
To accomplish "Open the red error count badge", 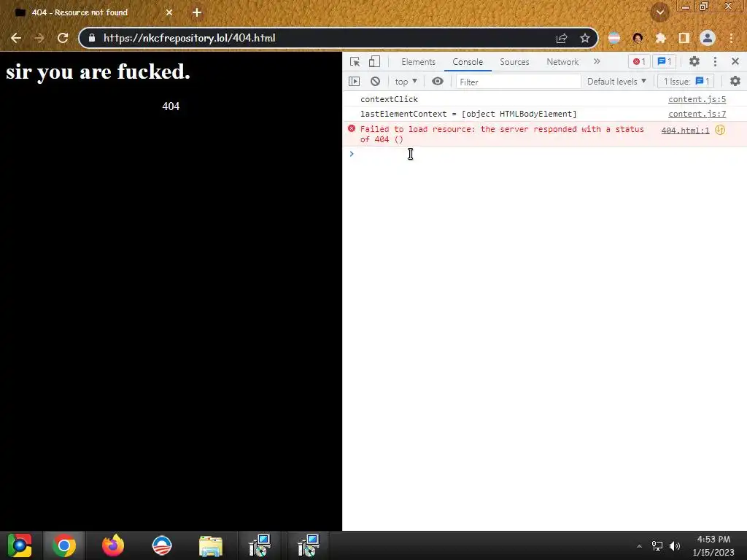I will [639, 61].
